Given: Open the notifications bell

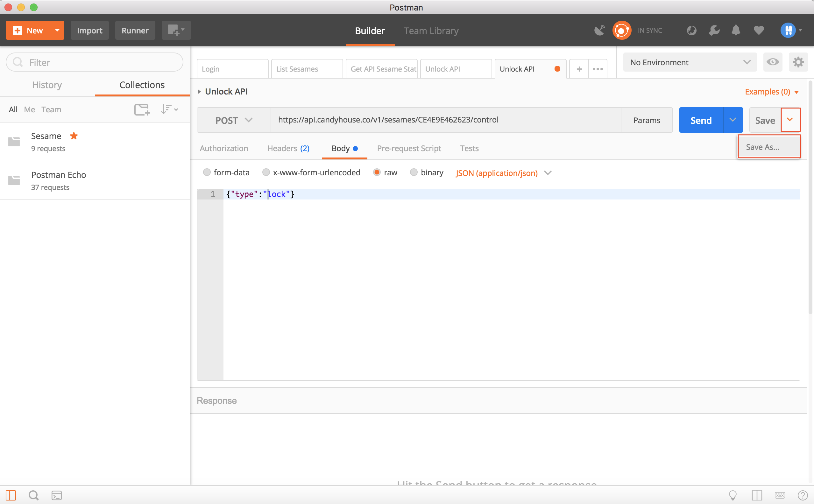Looking at the screenshot, I should [x=736, y=30].
